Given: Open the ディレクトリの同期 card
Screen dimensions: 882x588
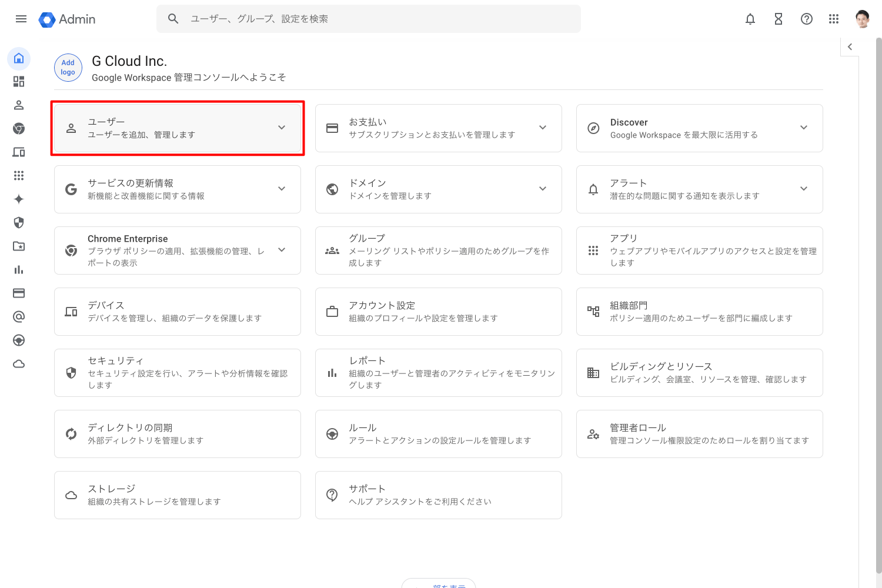Looking at the screenshot, I should (178, 434).
